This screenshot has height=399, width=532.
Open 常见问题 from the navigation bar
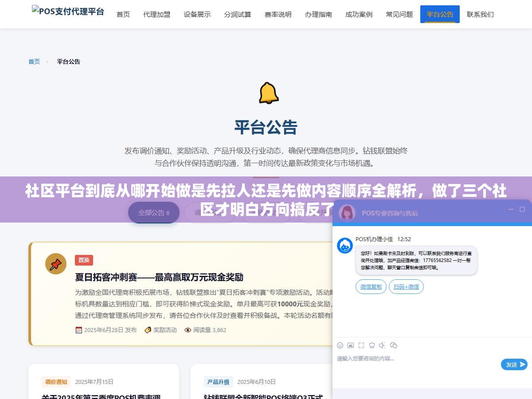pos(399,14)
